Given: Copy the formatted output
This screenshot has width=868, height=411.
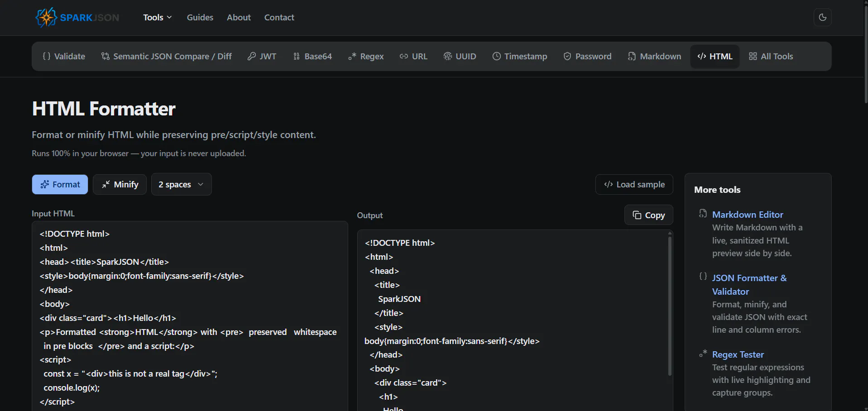Looking at the screenshot, I should tap(648, 215).
